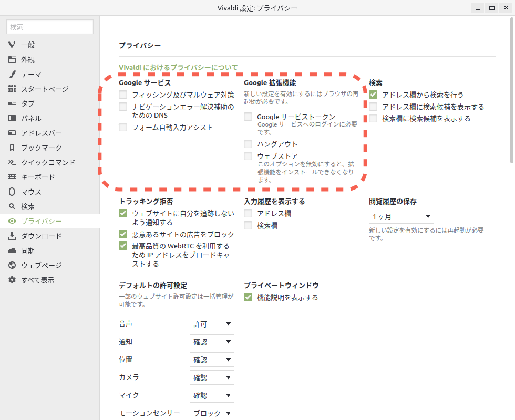
Task: Click the magnifier icon beside 検索 in sidebar
Action: pyautogui.click(x=12, y=206)
